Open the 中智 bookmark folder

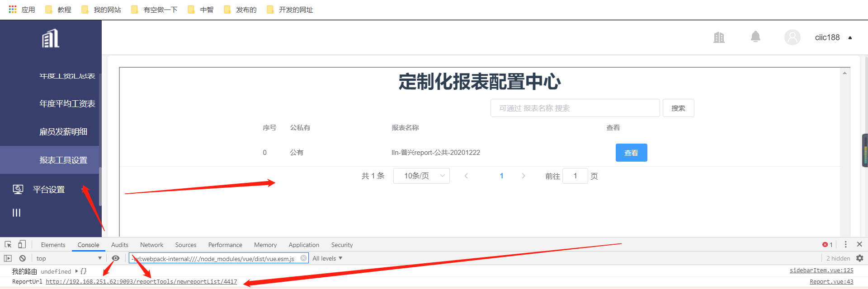(x=200, y=9)
